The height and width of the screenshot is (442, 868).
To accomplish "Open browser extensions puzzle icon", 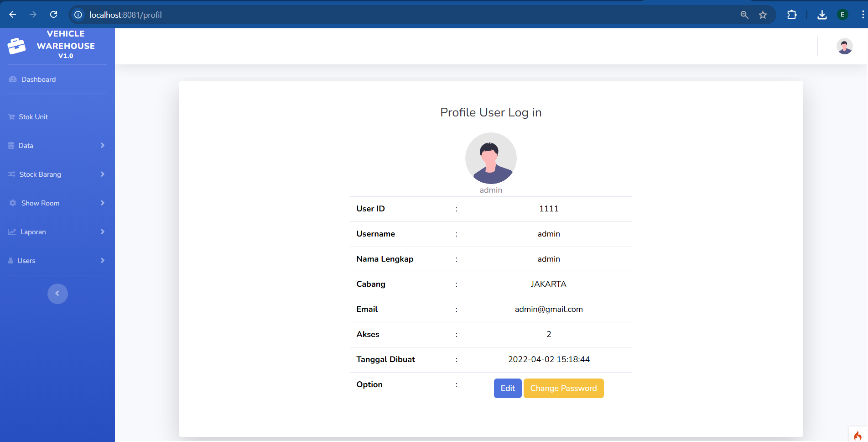I will 792,15.
